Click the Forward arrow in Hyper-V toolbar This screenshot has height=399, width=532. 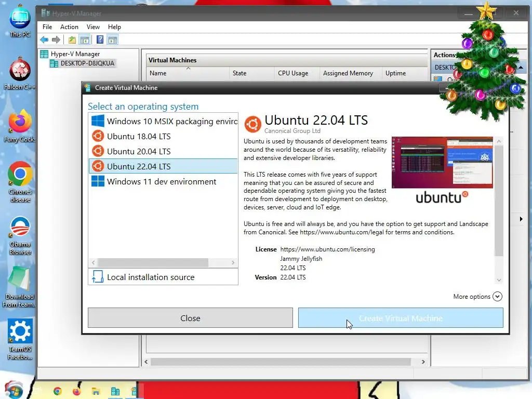click(x=56, y=39)
